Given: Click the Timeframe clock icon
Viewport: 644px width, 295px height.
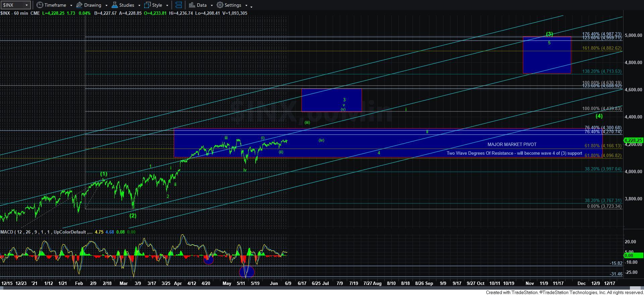Looking at the screenshot, I should [x=40, y=5].
